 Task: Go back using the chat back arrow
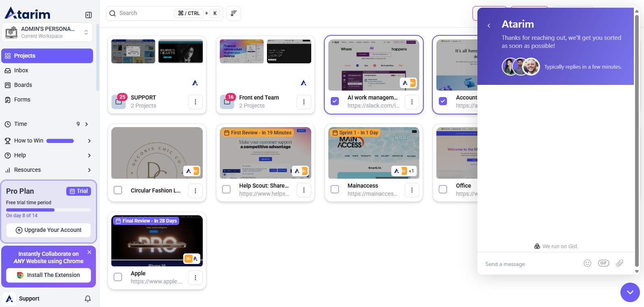click(489, 26)
